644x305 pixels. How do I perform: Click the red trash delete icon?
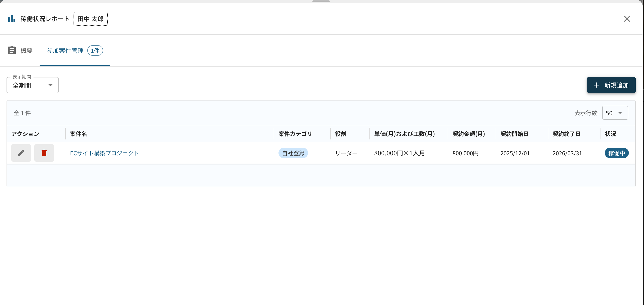point(44,153)
